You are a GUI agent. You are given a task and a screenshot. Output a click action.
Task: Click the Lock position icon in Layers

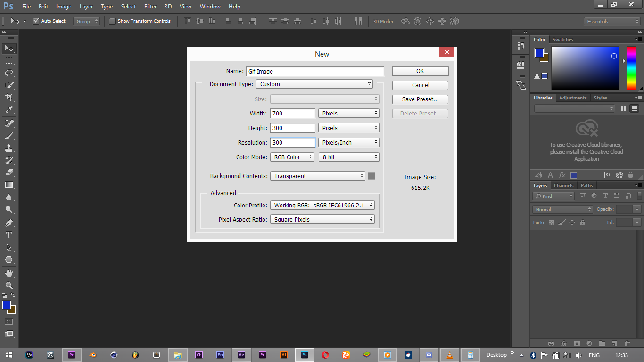pyautogui.click(x=572, y=222)
